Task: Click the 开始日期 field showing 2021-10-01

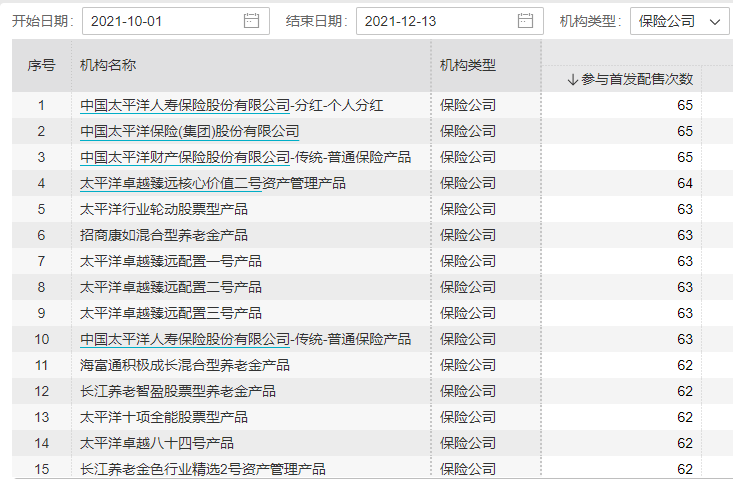Action: click(x=176, y=21)
